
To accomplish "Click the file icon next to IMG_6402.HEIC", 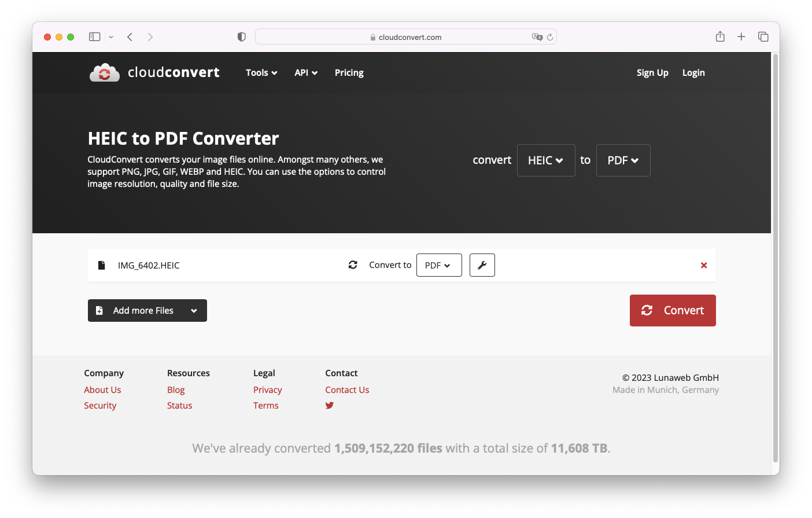I will pyautogui.click(x=101, y=264).
